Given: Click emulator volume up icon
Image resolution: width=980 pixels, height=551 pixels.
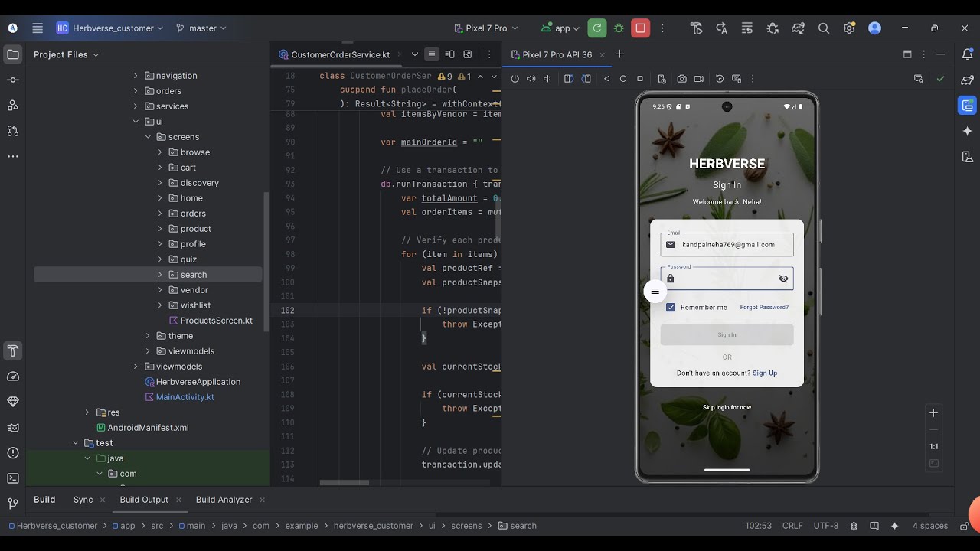Looking at the screenshot, I should (531, 79).
